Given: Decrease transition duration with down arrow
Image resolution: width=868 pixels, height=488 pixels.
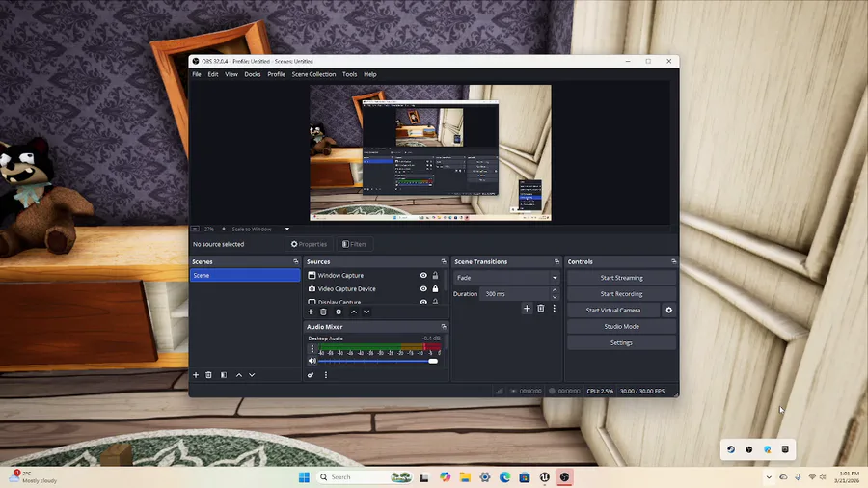Looking at the screenshot, I should pos(555,297).
